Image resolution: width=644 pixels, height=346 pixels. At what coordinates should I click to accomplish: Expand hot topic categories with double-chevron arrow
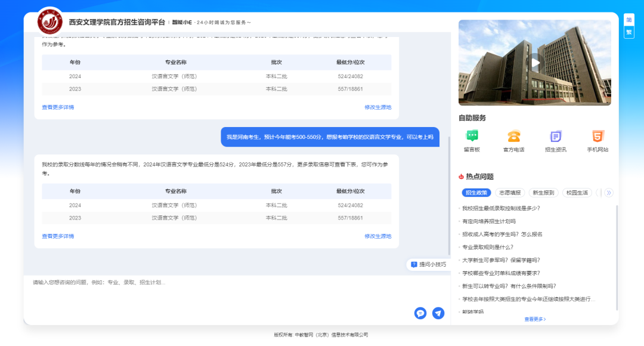[x=609, y=193]
